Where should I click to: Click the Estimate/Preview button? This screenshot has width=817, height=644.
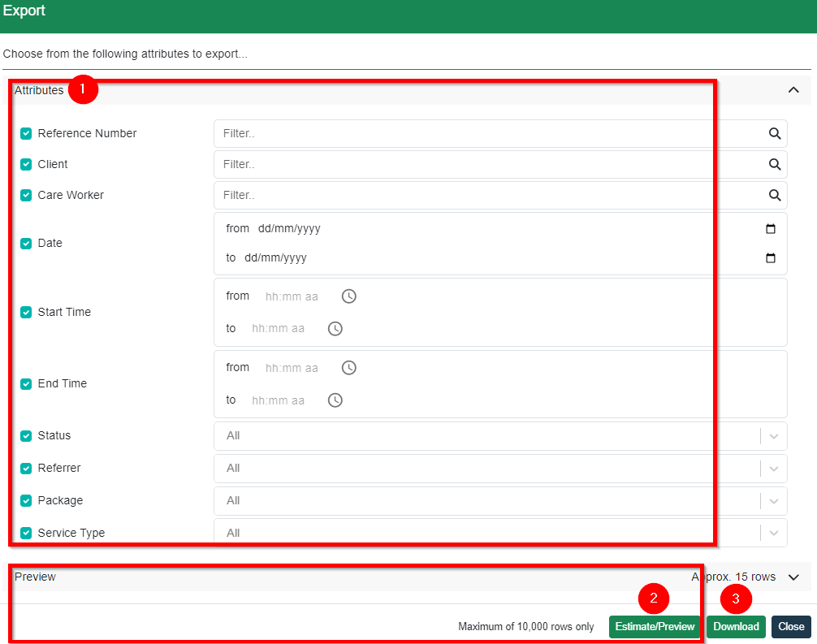click(x=654, y=626)
